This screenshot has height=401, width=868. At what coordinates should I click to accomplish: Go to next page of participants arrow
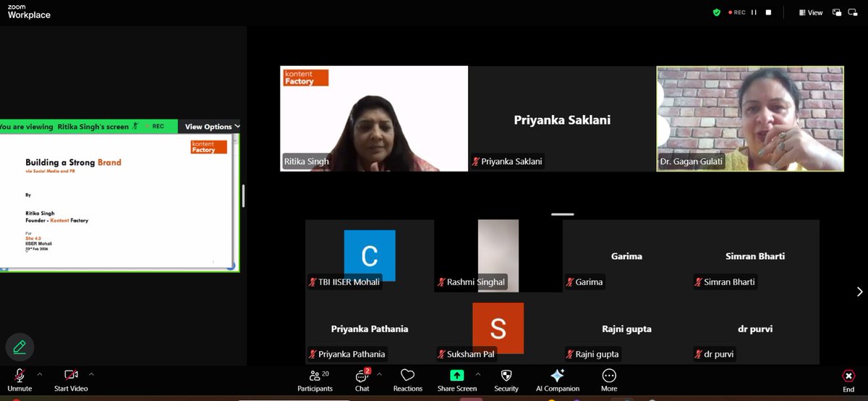point(859,292)
